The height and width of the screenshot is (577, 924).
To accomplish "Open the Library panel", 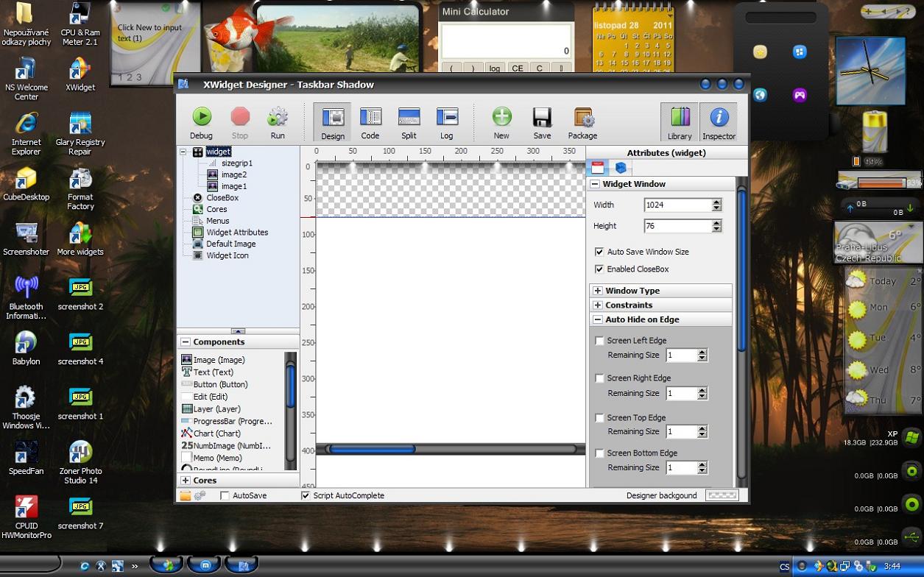I will [x=680, y=117].
